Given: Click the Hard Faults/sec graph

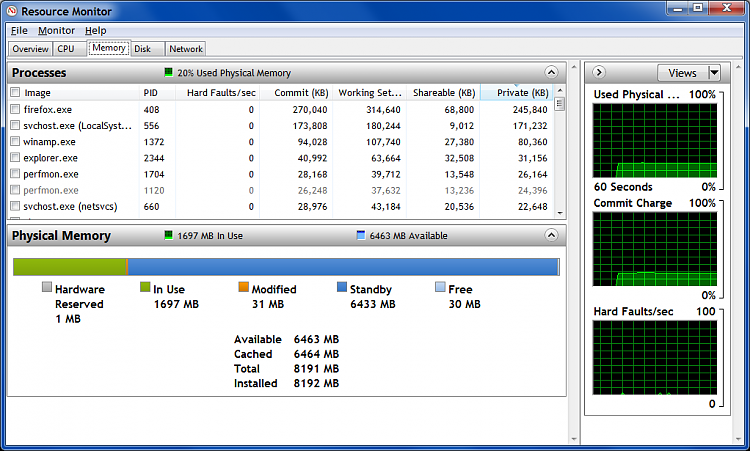Looking at the screenshot, I should (x=655, y=358).
